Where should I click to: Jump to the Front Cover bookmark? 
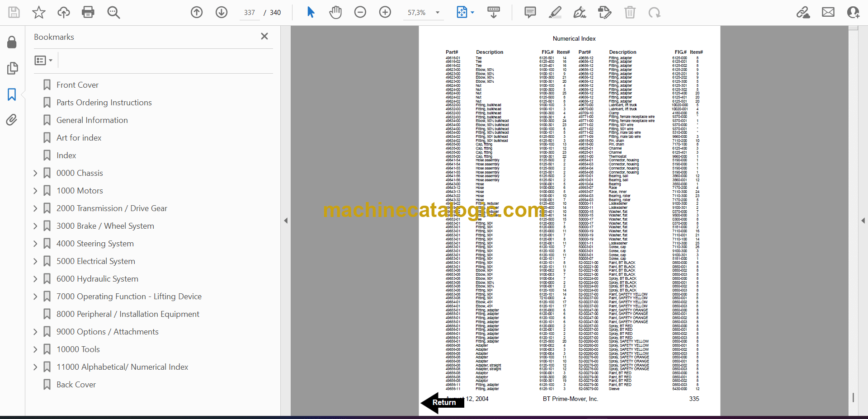point(77,85)
